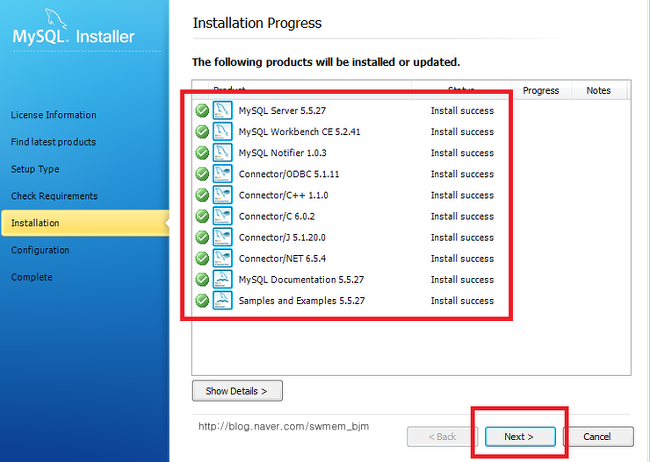Click green check icon beside MySQL Server 5.5.27

pyautogui.click(x=202, y=111)
